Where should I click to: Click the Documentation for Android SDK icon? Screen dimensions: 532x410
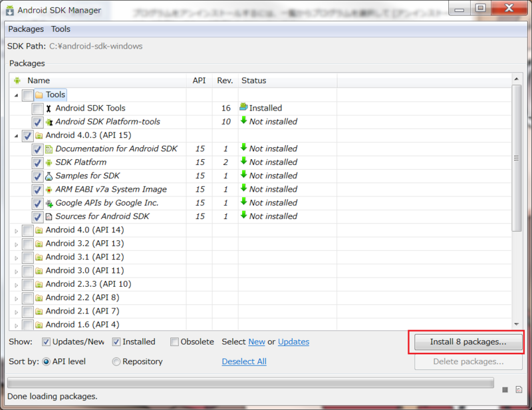point(49,149)
